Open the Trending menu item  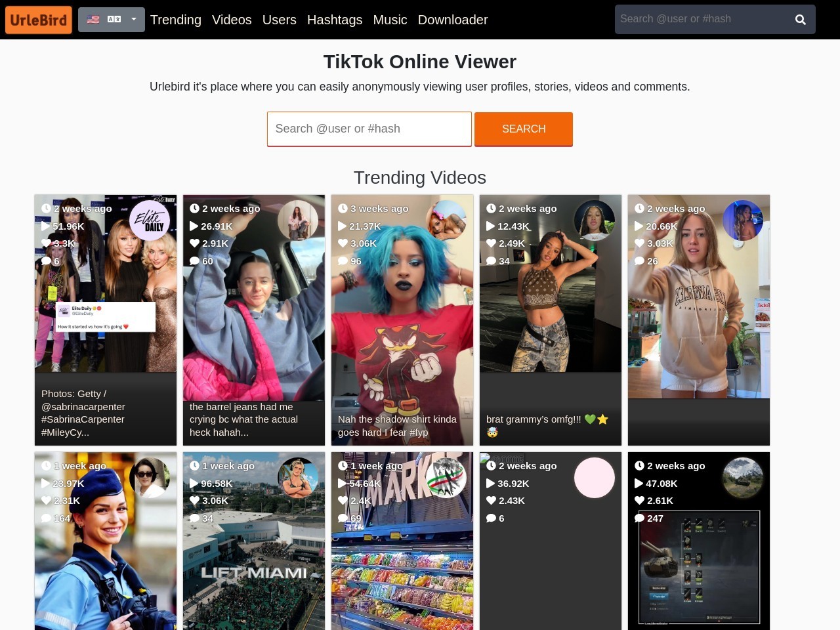click(x=176, y=20)
